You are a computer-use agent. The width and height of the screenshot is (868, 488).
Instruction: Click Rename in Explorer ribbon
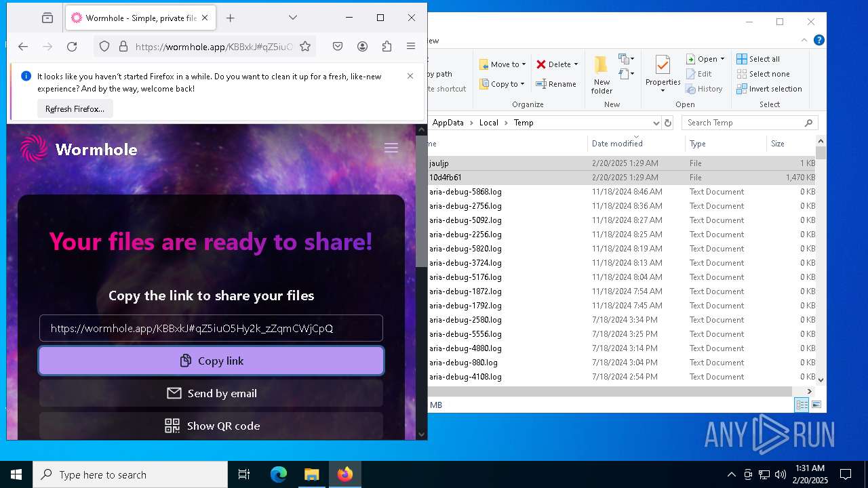[x=556, y=84]
